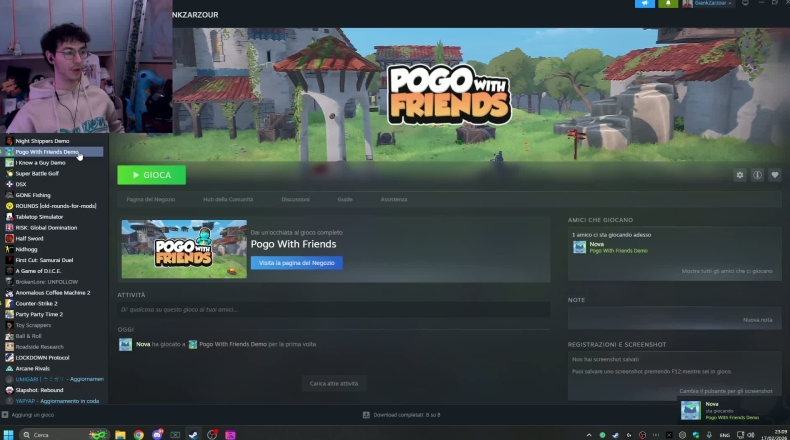Open the Windows Start menu icon

point(8,434)
